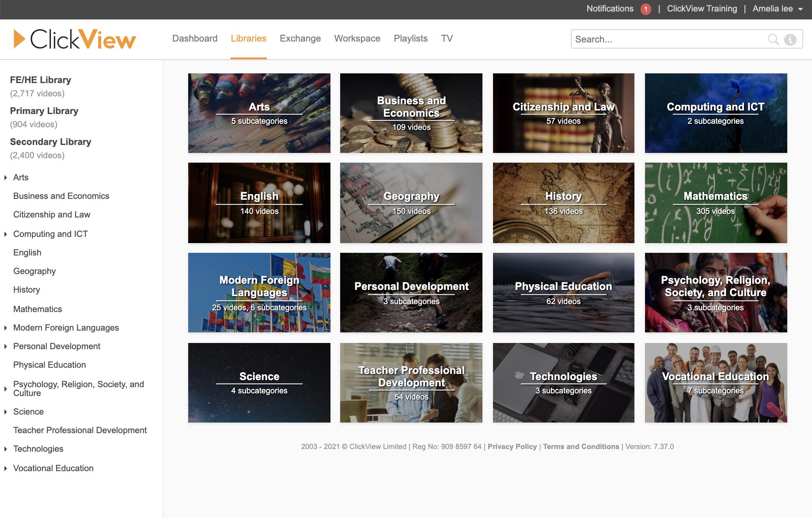The image size is (812, 518).
Task: Open the Geography tile
Action: 411,203
